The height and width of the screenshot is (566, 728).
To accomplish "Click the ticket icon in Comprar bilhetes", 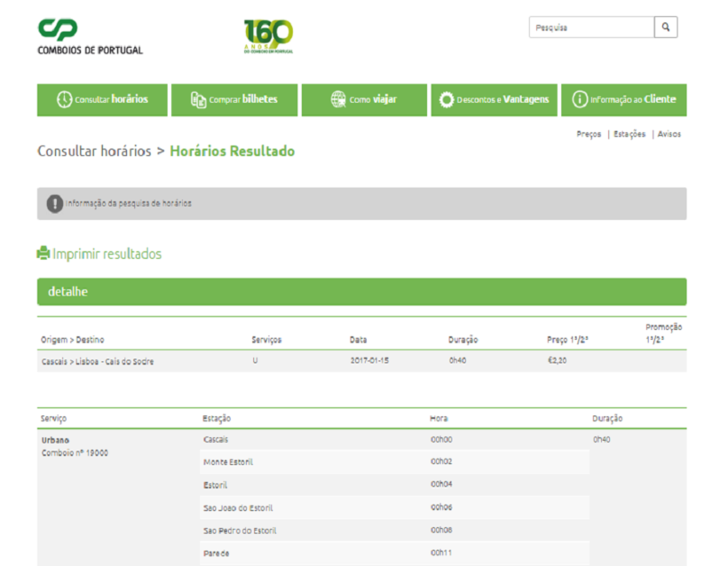I will coord(198,99).
